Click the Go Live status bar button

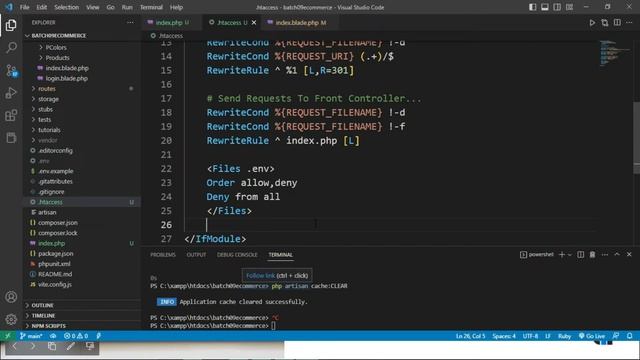click(x=591, y=336)
